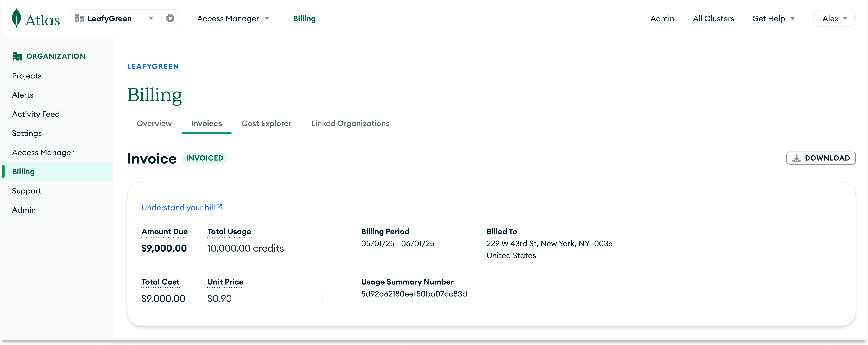Screen dimensions: 868x345
Task: Expand the Get Help menu
Action: coord(773,19)
